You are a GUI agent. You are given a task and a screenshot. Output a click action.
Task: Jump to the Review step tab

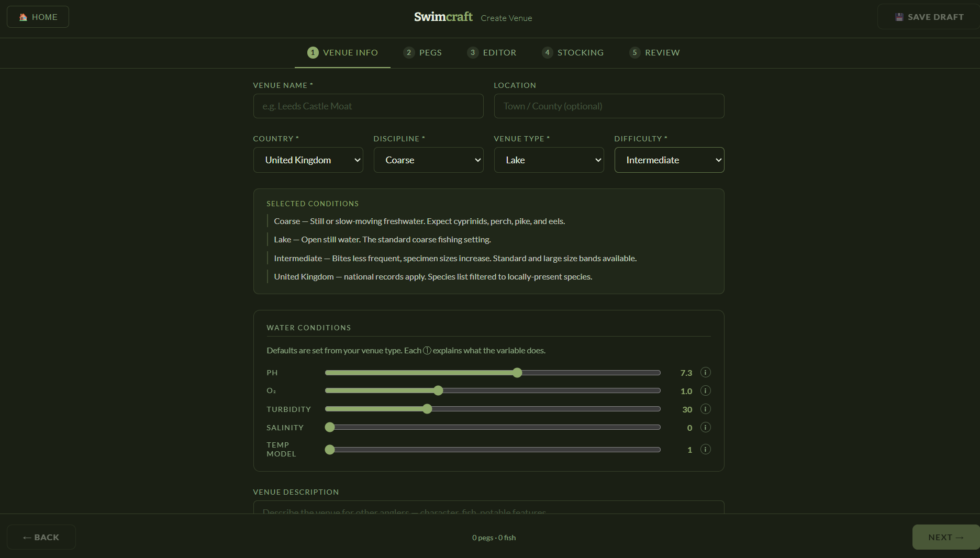[x=654, y=53]
